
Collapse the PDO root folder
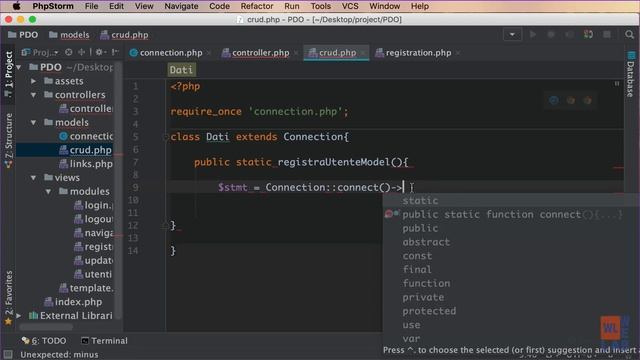(19, 67)
